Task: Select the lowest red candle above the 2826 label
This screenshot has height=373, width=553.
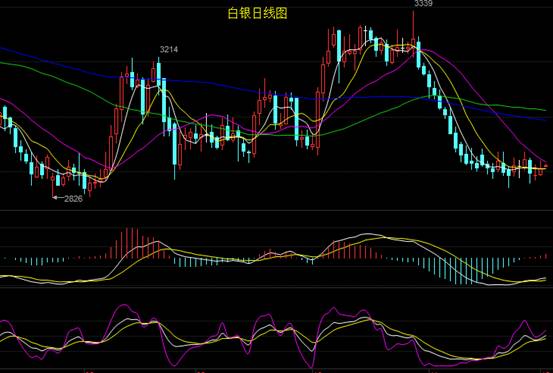Action: point(53,183)
